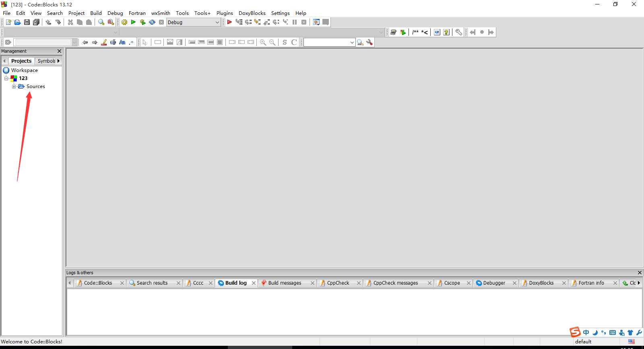644x349 pixels.
Task: Open the Build menu
Action: click(96, 13)
